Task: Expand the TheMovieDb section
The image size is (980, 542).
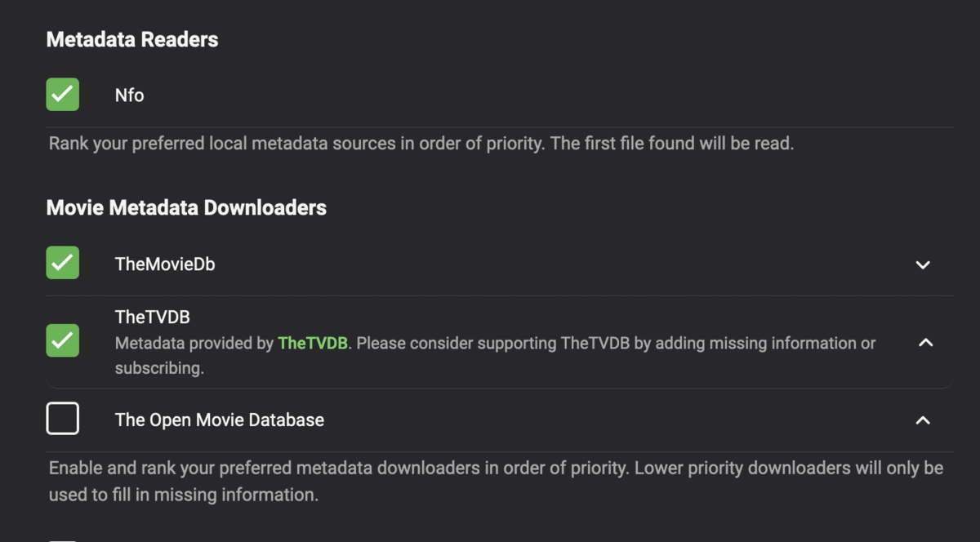Action: [x=923, y=264]
